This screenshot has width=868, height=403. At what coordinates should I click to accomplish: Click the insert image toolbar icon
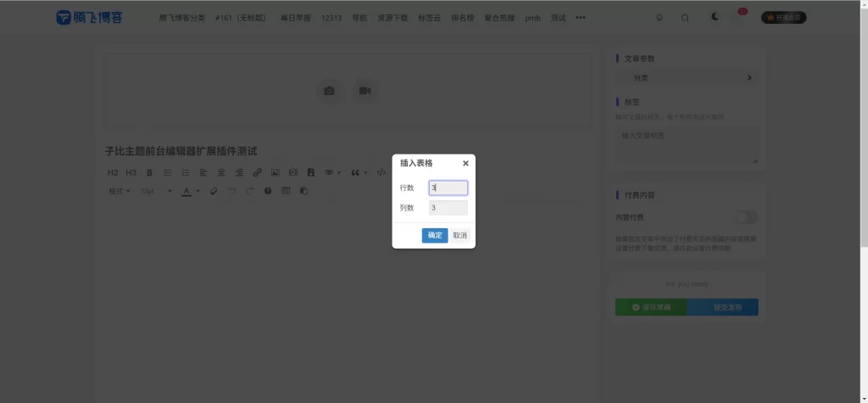pyautogui.click(x=275, y=172)
